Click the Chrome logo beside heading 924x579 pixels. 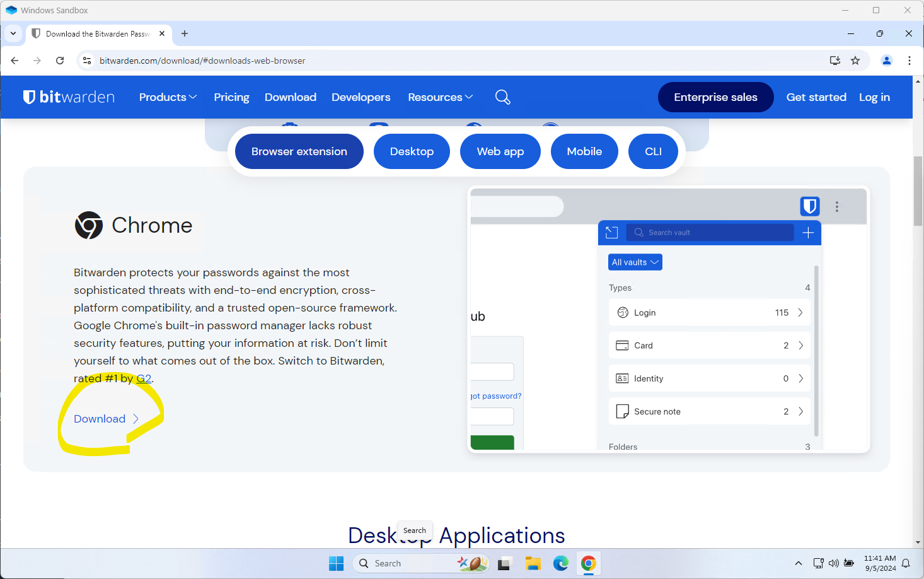pos(89,225)
